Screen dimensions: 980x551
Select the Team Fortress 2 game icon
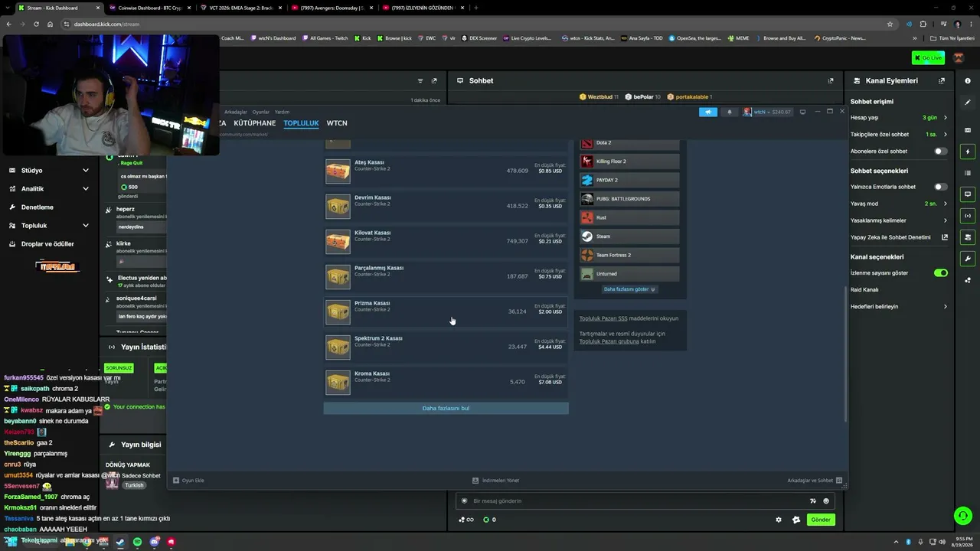click(587, 255)
